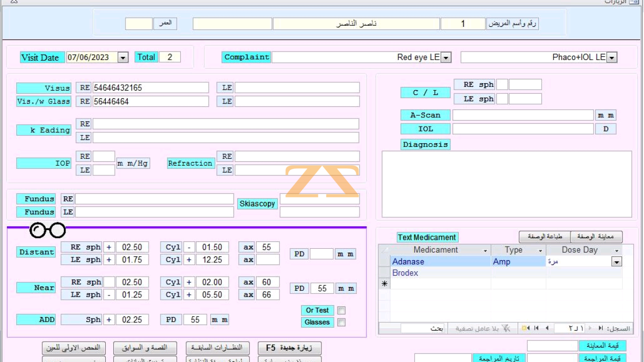644x362 pixels.
Task: Open Medicament column header filter arrow
Action: tap(485, 250)
